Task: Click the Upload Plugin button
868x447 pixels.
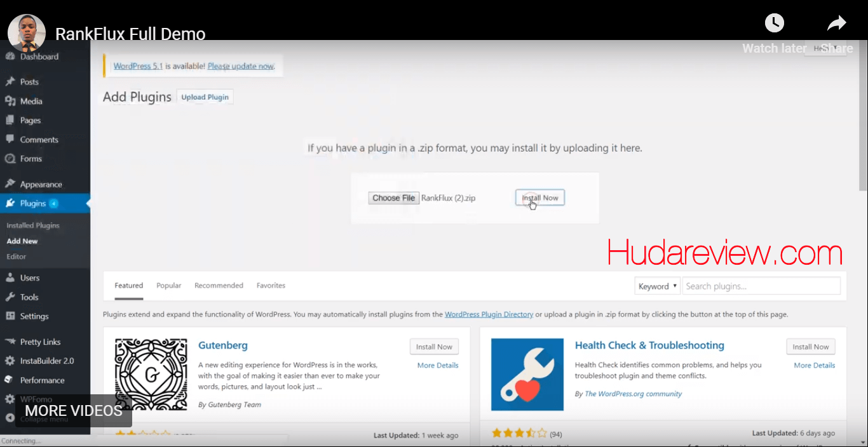Action: (x=205, y=97)
